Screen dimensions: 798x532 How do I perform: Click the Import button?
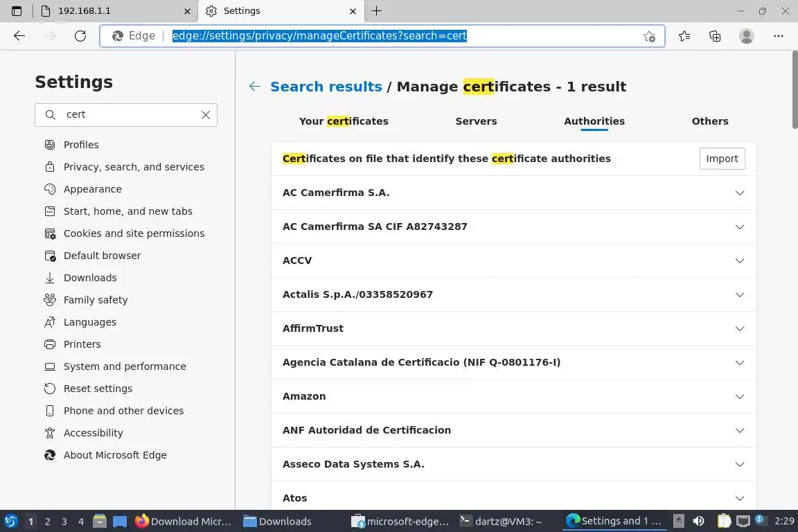[722, 159]
